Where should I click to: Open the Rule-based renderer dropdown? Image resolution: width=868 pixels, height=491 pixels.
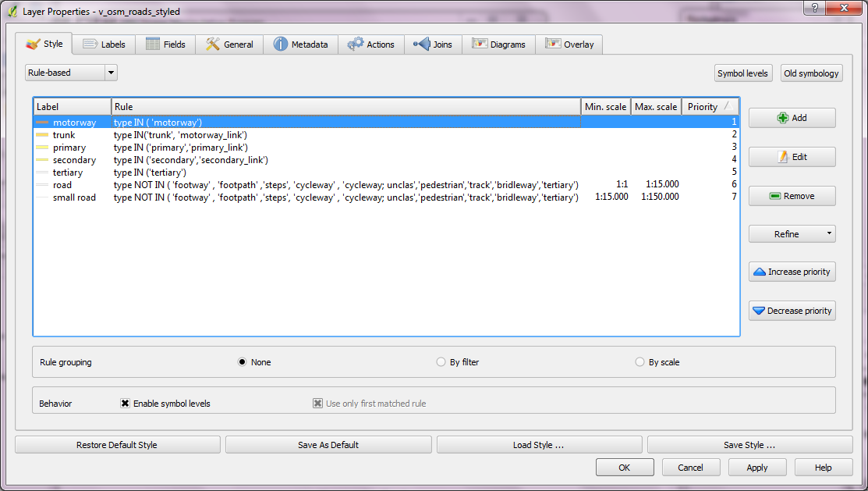pyautogui.click(x=71, y=73)
